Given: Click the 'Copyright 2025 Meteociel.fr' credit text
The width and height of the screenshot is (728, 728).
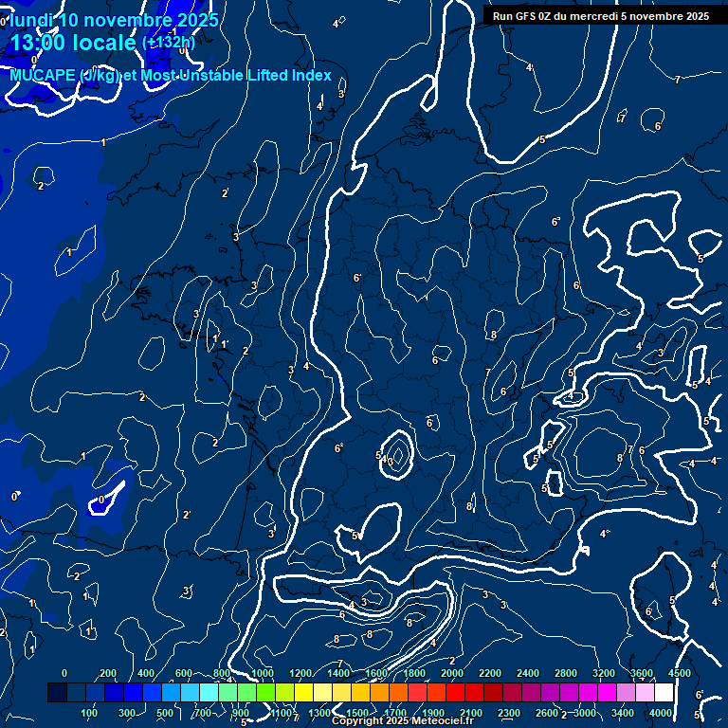Looking at the screenshot, I should pos(403,720).
